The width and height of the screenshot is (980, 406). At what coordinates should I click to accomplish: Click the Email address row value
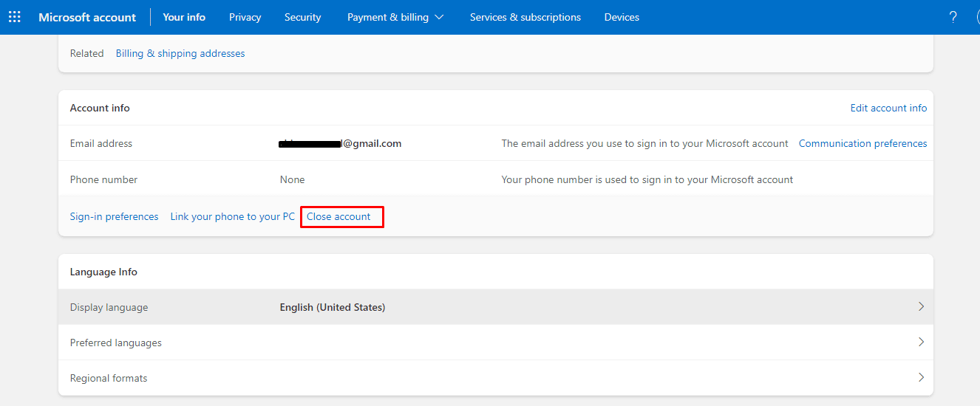tap(340, 143)
